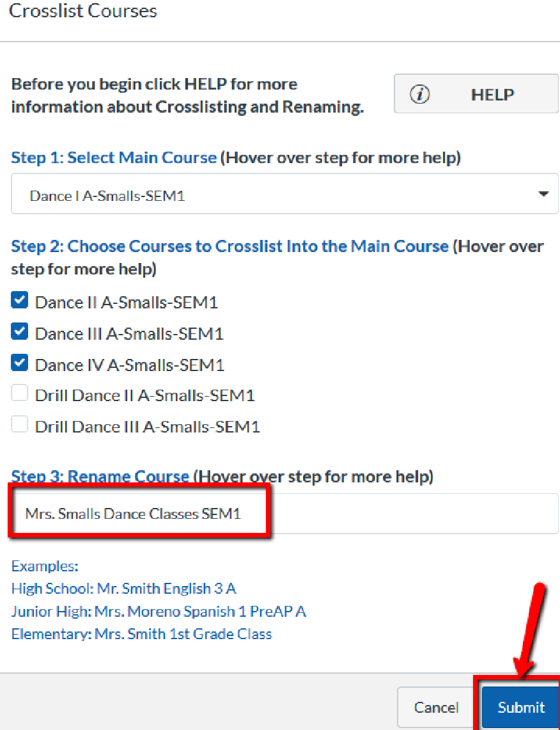
Task: Expand the Main Course dropdown arrow
Action: [543, 194]
